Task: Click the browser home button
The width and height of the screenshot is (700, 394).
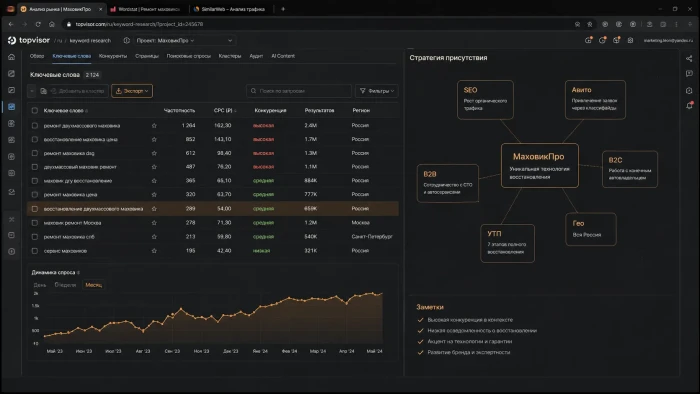Action: (52, 24)
